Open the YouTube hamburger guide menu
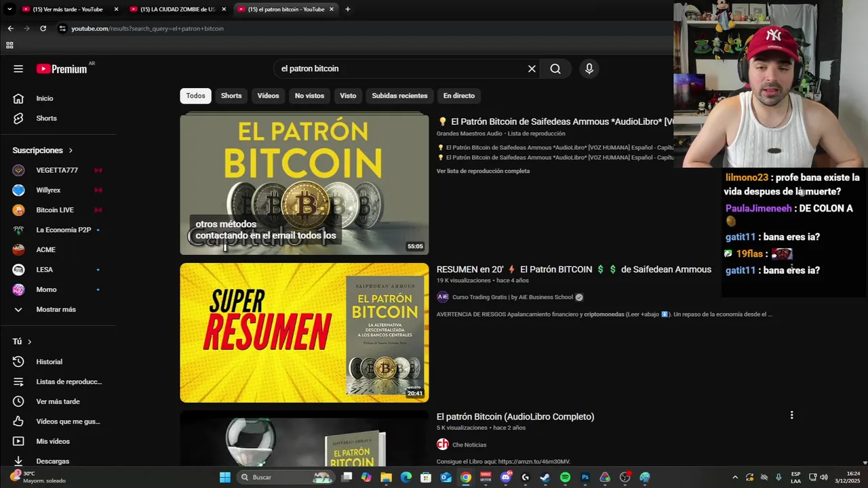This screenshot has height=488, width=868. point(18,68)
